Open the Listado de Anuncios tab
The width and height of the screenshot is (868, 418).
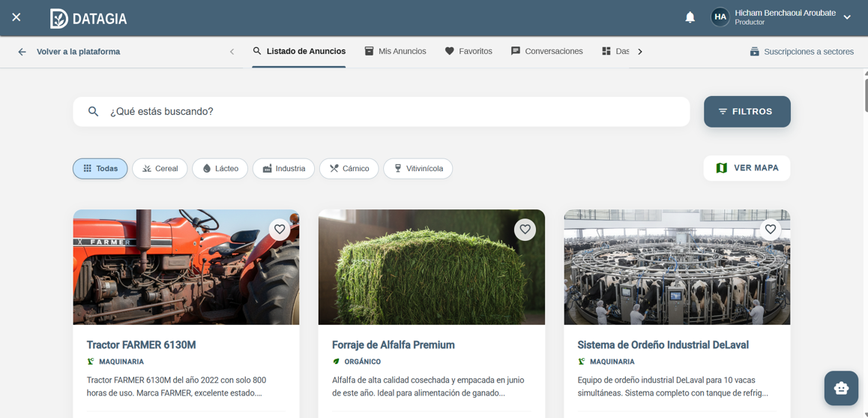[299, 51]
